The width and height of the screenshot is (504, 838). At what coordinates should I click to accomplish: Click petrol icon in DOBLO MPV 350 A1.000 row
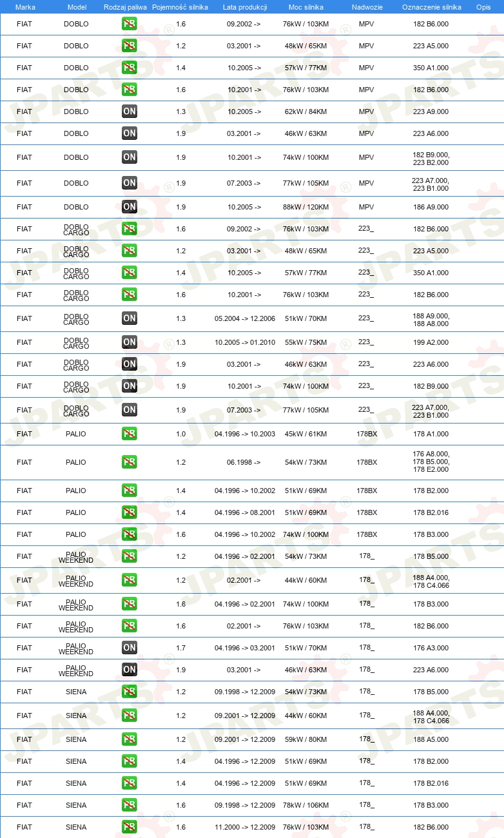130,68
